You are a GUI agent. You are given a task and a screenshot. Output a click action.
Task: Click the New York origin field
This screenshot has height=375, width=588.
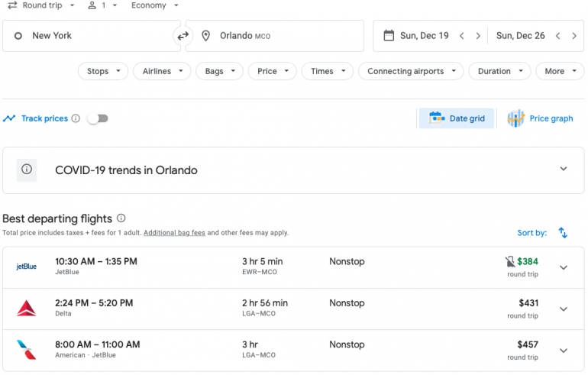point(88,36)
